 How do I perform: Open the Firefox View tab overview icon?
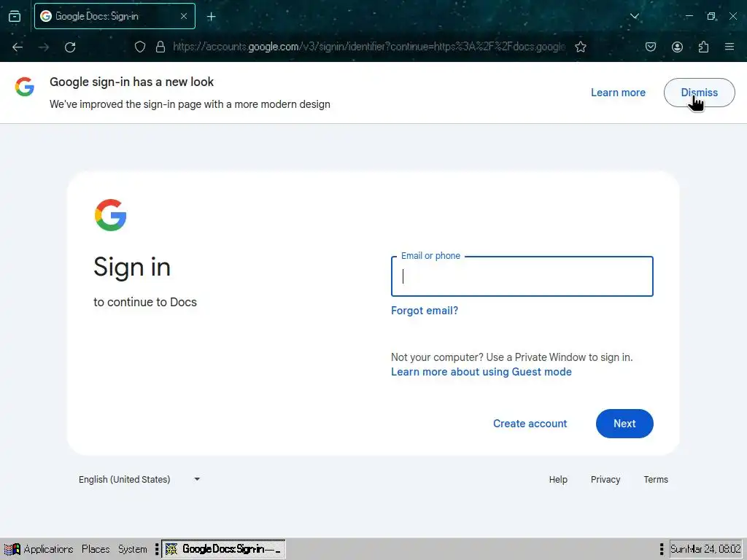point(15,16)
